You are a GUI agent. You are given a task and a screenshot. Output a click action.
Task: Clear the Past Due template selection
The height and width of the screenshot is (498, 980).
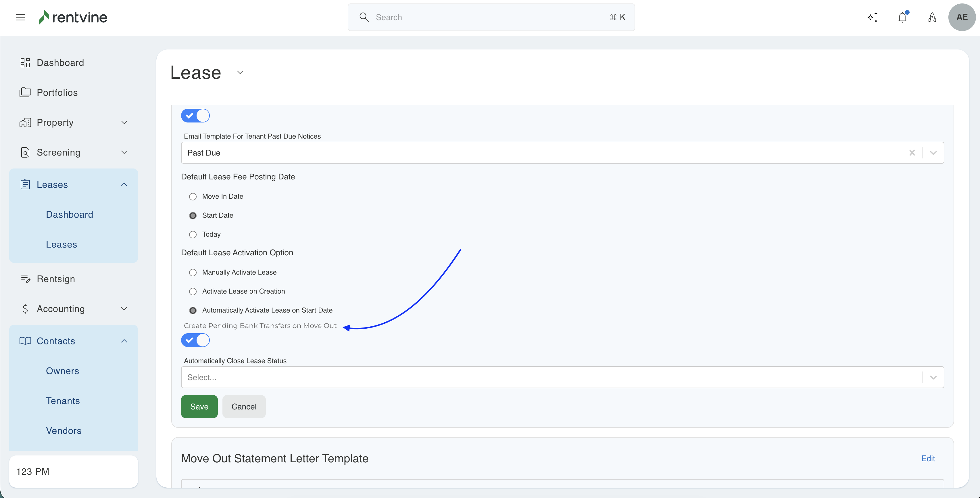[912, 153]
